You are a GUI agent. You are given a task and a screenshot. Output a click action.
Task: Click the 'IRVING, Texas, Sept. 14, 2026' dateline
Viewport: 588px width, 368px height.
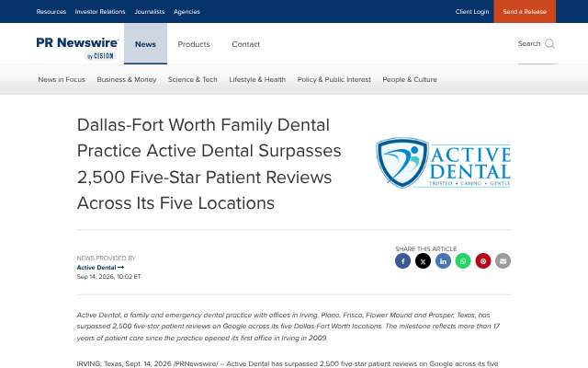click(x=124, y=363)
